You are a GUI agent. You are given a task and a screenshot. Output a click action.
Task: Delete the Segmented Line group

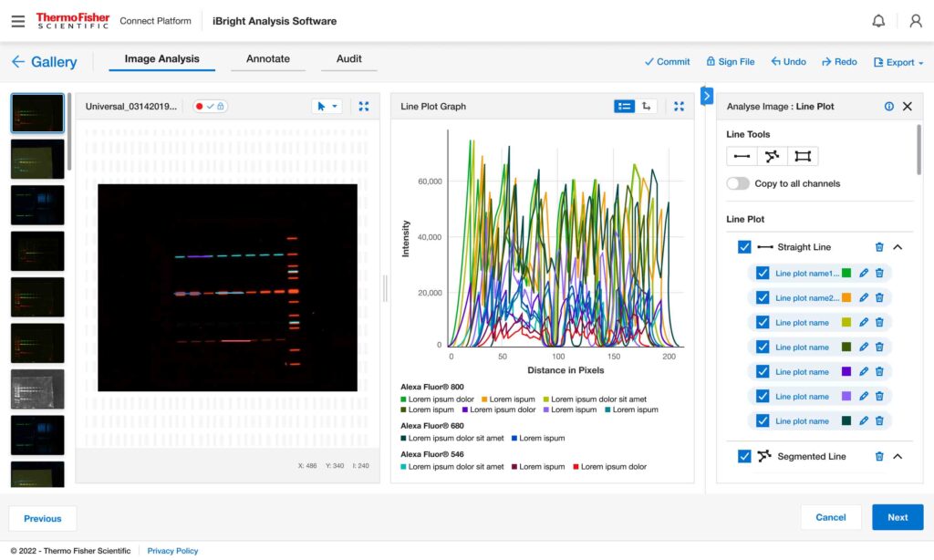coord(879,456)
